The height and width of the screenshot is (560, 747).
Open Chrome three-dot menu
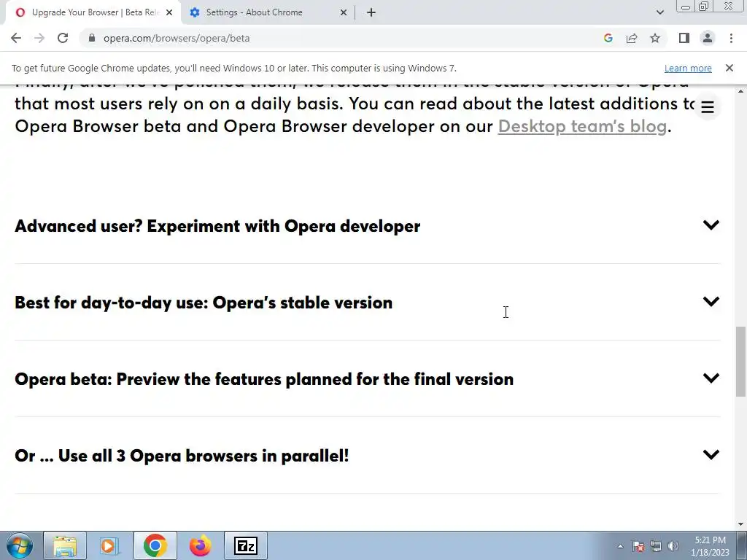coord(731,38)
